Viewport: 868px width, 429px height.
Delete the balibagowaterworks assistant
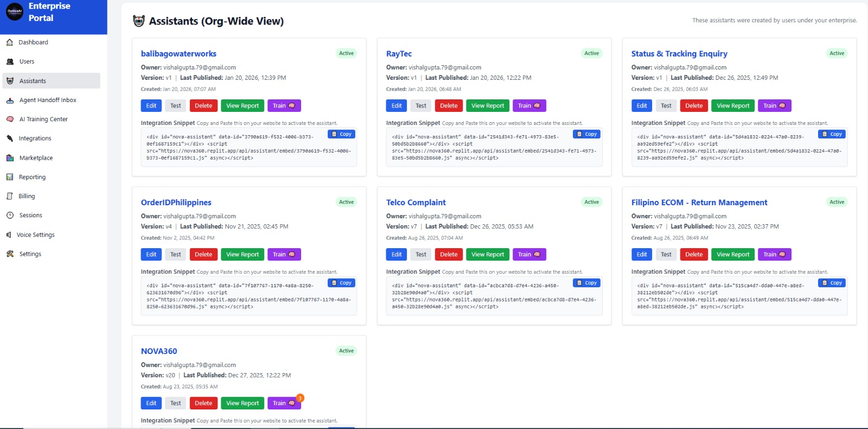tap(203, 106)
